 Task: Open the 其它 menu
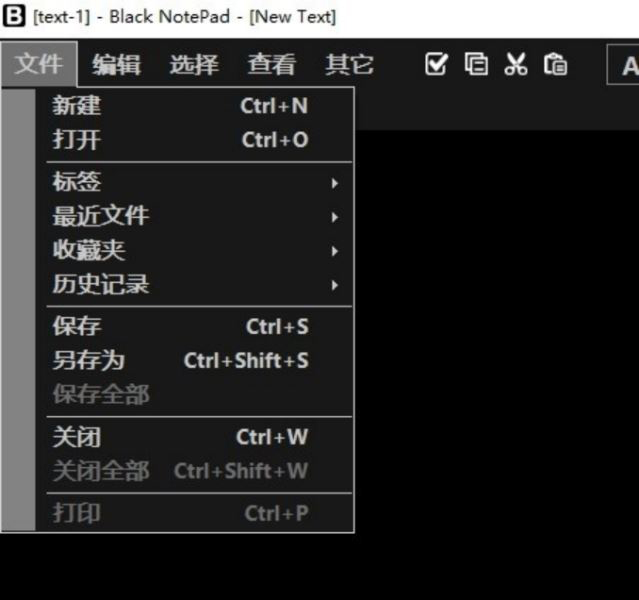click(x=349, y=64)
